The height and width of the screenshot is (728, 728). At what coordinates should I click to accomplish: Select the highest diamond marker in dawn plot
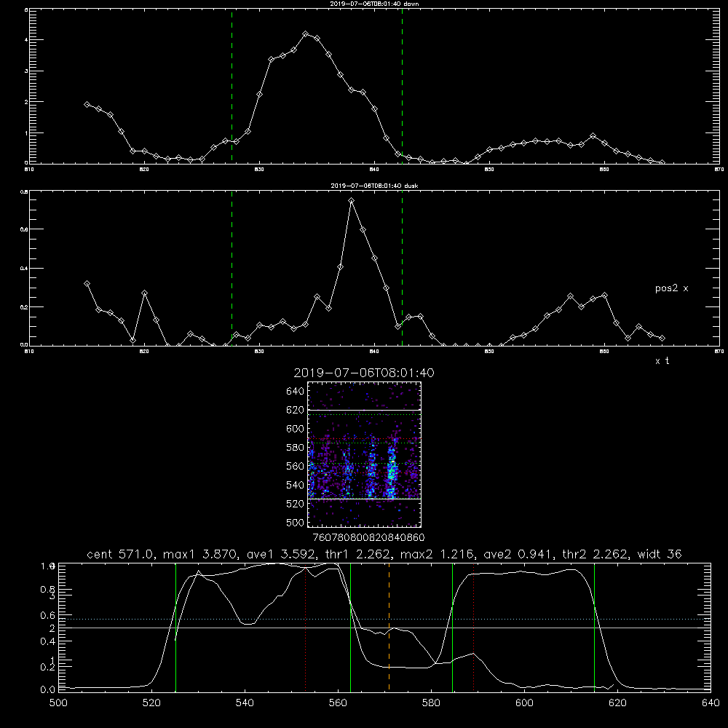pos(306,34)
